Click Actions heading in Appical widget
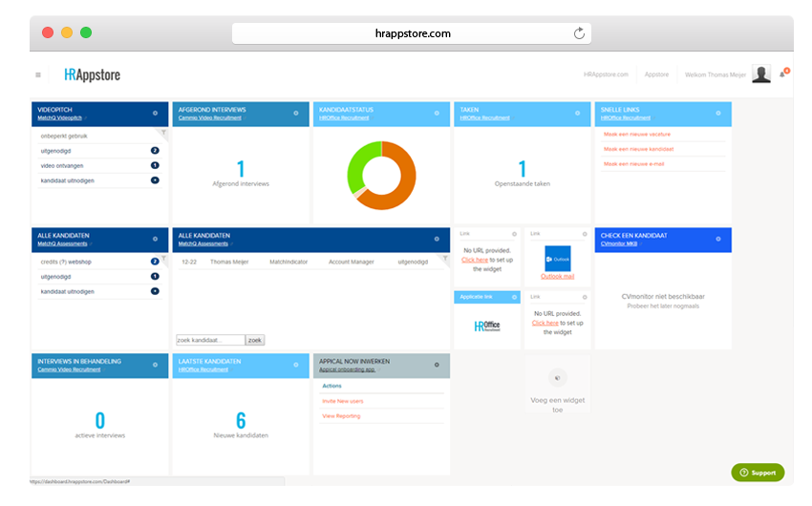 (x=331, y=386)
